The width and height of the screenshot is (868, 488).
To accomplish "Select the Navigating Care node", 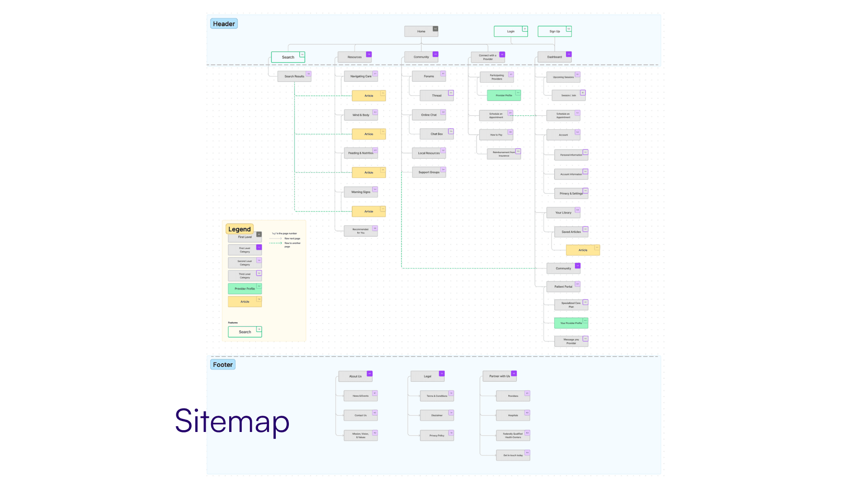I will (360, 76).
